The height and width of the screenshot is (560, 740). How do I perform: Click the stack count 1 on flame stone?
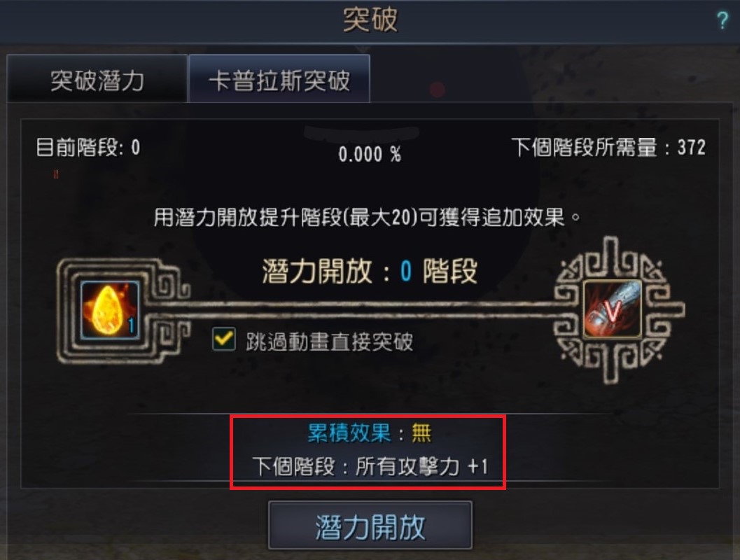(131, 325)
